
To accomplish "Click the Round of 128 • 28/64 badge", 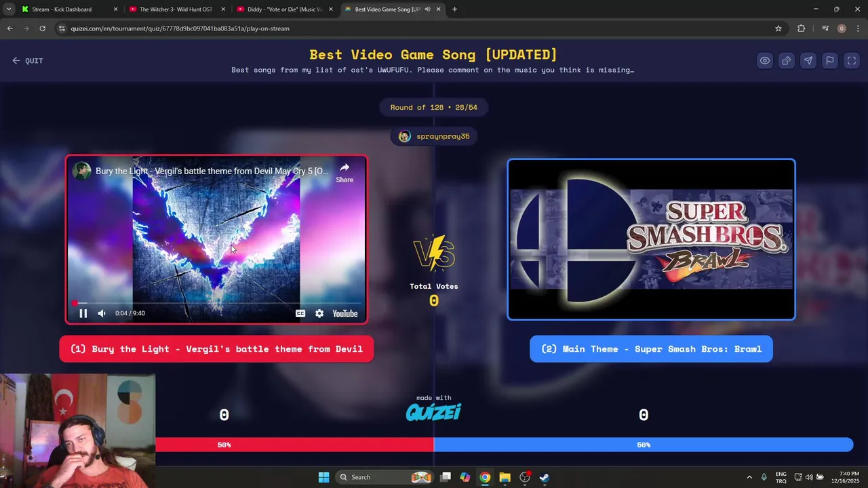I will coord(434,107).
